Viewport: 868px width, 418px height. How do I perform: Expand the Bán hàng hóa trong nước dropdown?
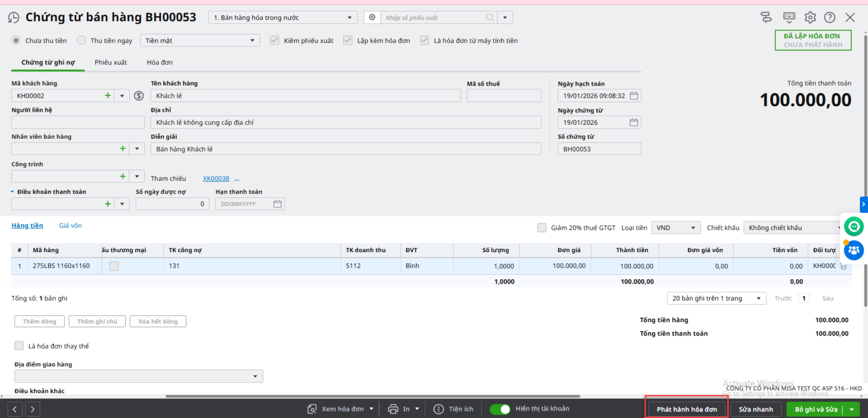tap(283, 18)
